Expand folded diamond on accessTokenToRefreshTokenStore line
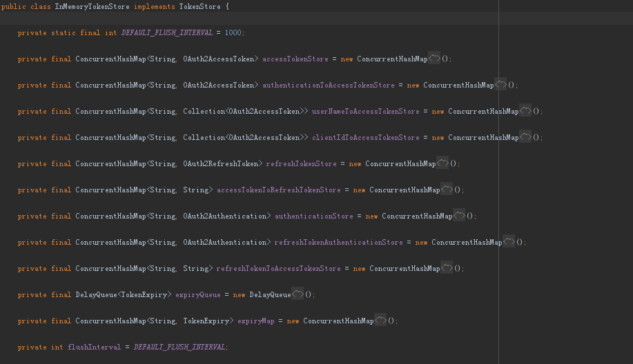 [447, 190]
